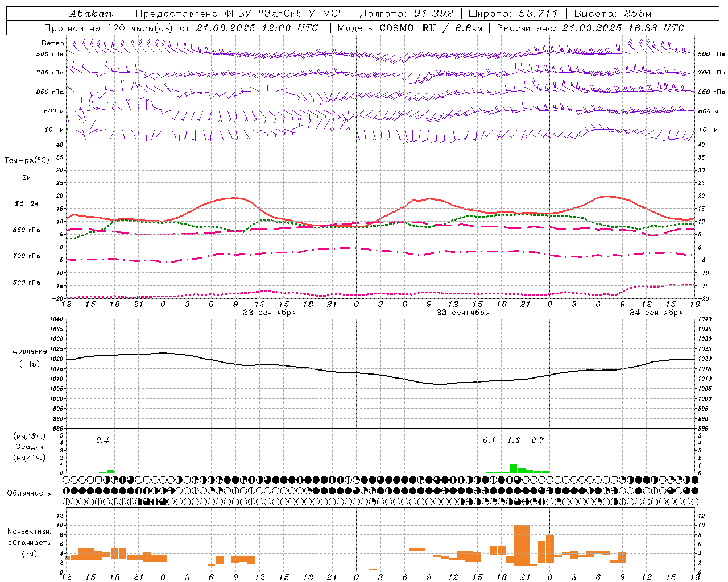Image resolution: width=728 pixels, height=582 pixels.
Task: Click the dashed line sample under 'Td 2м'
Action: click(x=26, y=210)
